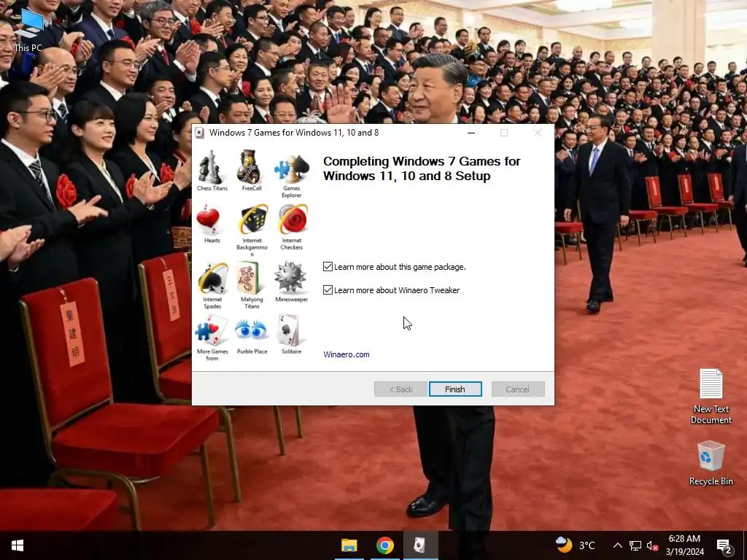Select the Recycle Bin desktop icon
The height and width of the screenshot is (560, 747).
[711, 463]
